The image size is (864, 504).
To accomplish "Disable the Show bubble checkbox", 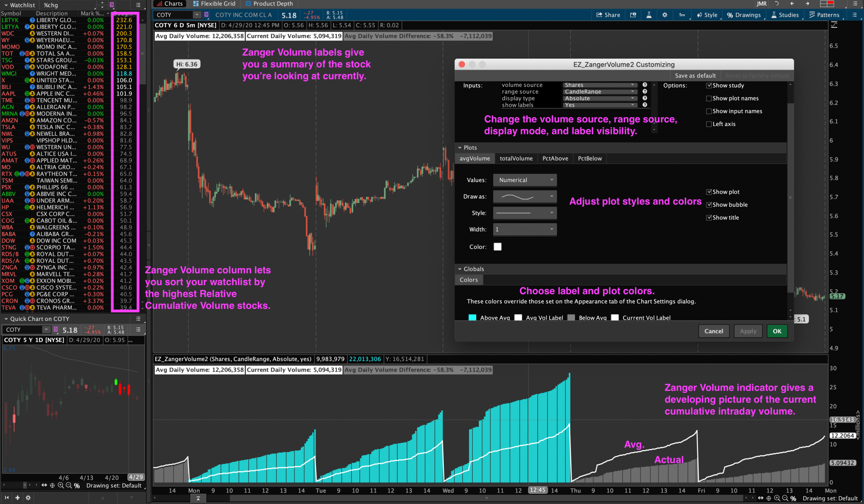I will click(x=709, y=205).
